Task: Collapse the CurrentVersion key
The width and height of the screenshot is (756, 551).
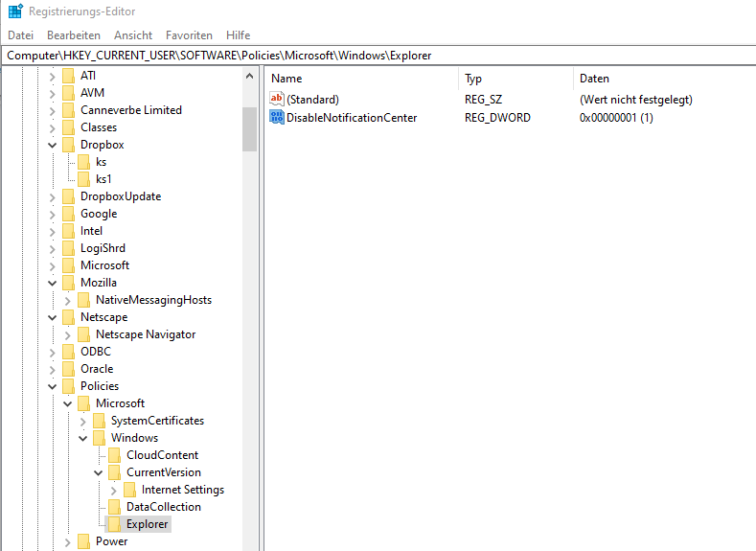Action: [x=99, y=473]
